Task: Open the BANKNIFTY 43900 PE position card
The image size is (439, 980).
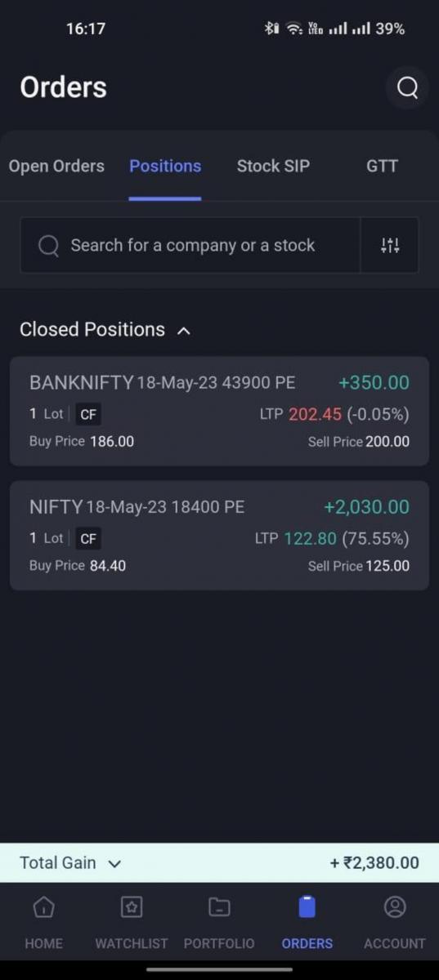Action: coord(219,412)
